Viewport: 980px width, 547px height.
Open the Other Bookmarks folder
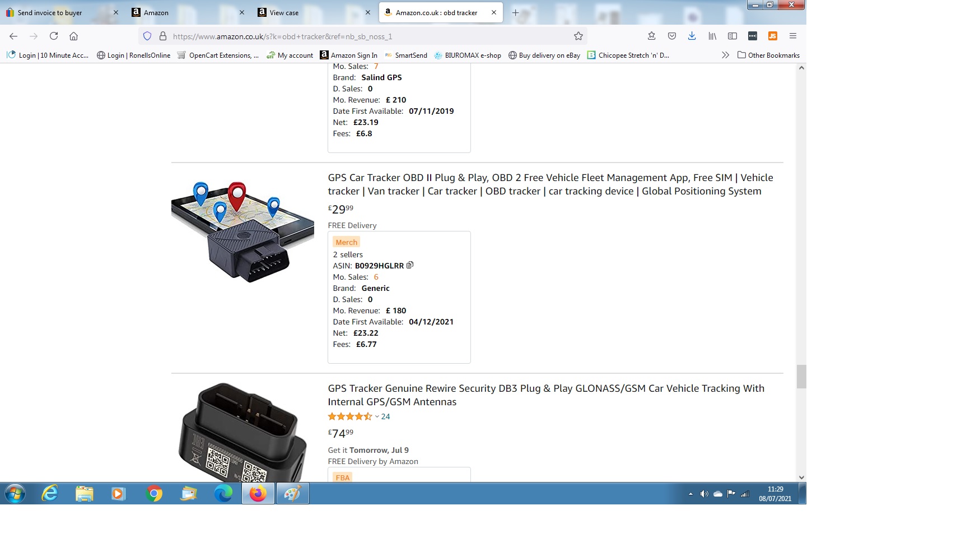pos(768,55)
